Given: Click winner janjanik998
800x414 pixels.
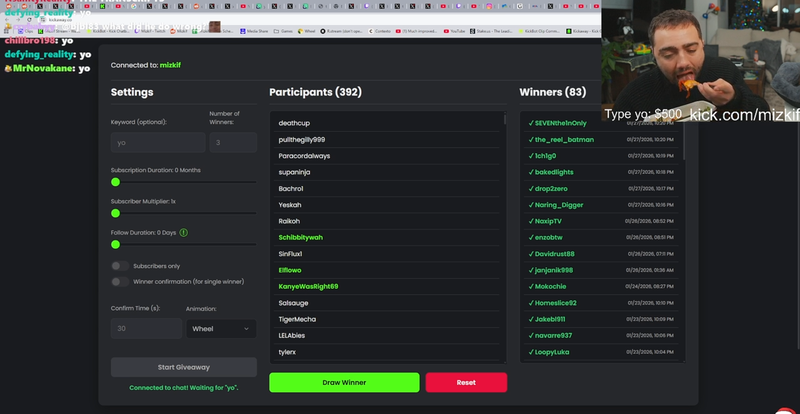Looking at the screenshot, I should [554, 270].
